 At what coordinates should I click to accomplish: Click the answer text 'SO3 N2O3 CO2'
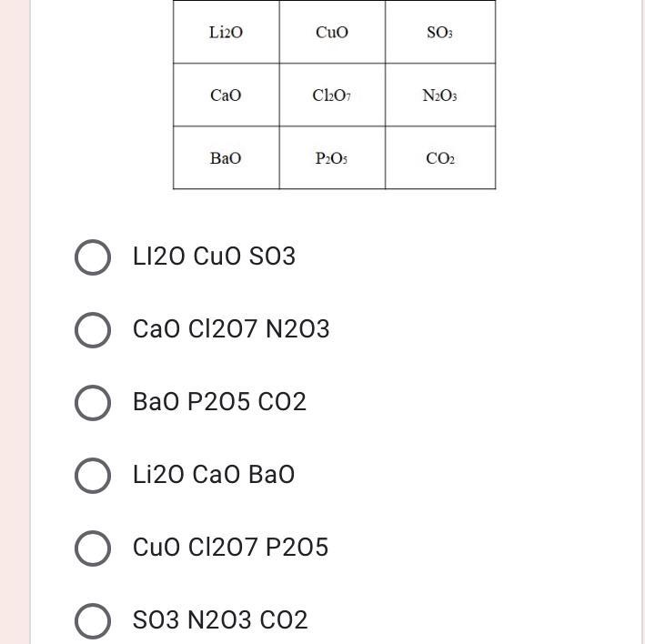point(220,620)
